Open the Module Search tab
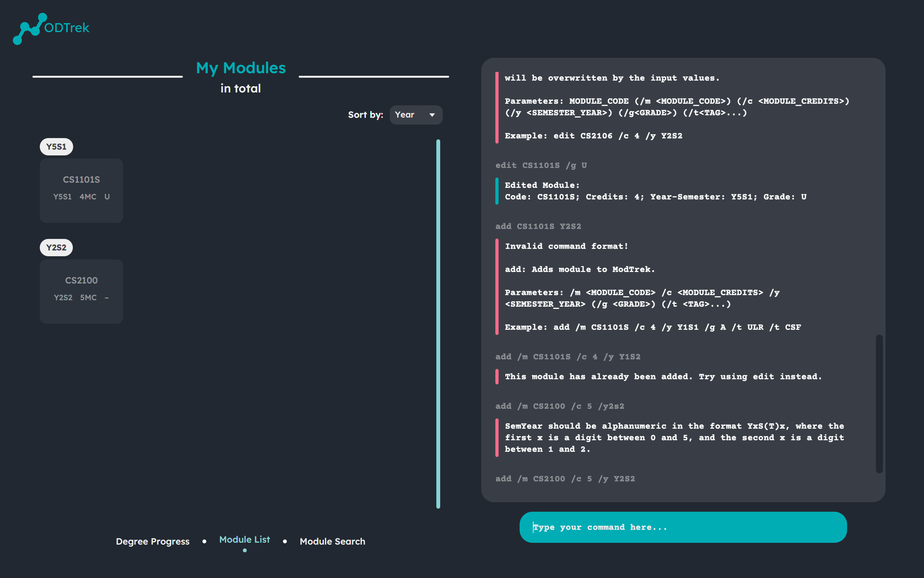Viewport: 924px width, 578px height. 332,541
